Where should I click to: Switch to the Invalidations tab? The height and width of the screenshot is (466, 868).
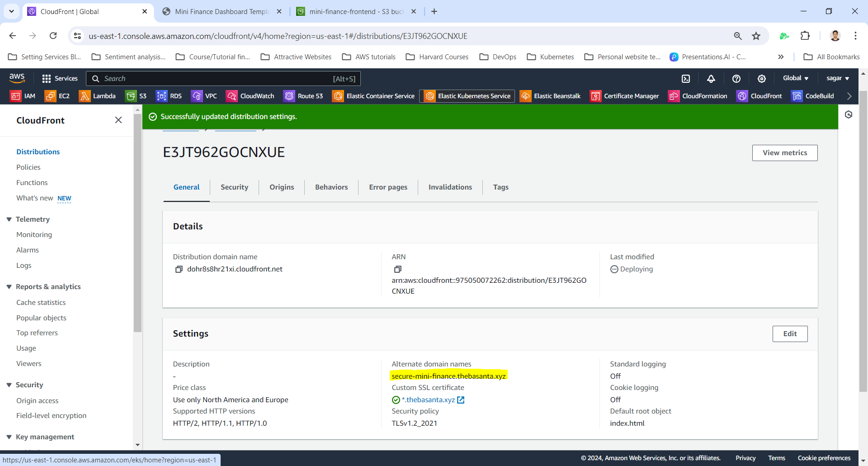click(450, 187)
